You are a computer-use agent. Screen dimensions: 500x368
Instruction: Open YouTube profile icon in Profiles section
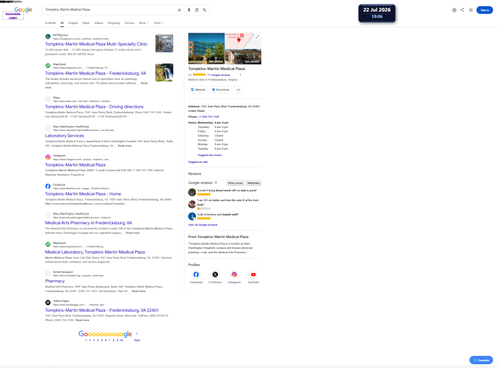(x=253, y=274)
